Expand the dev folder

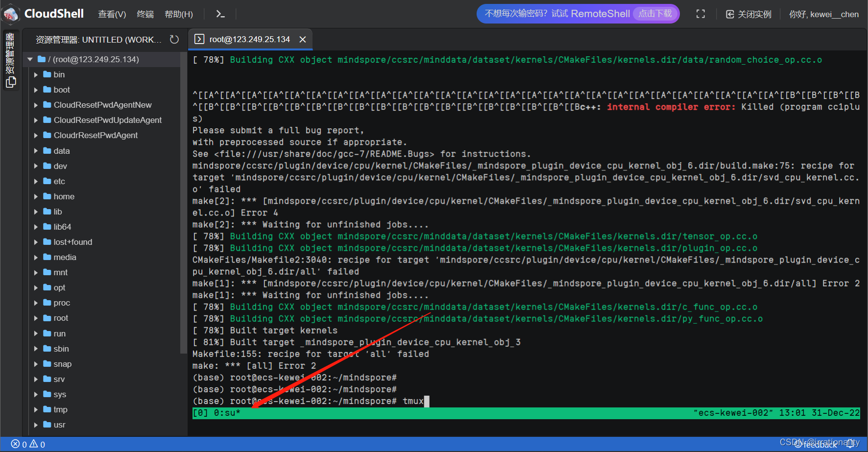click(36, 166)
